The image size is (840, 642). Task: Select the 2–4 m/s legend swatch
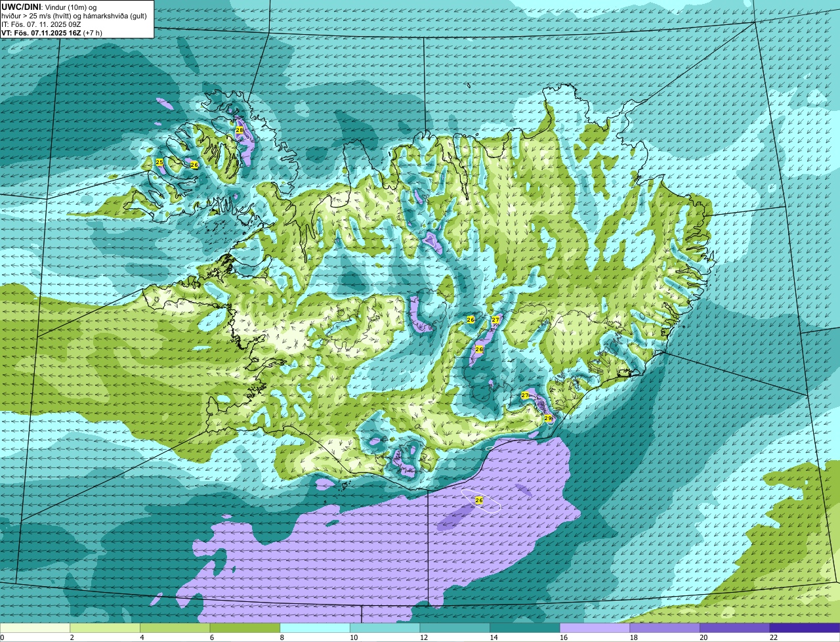click(x=105, y=628)
